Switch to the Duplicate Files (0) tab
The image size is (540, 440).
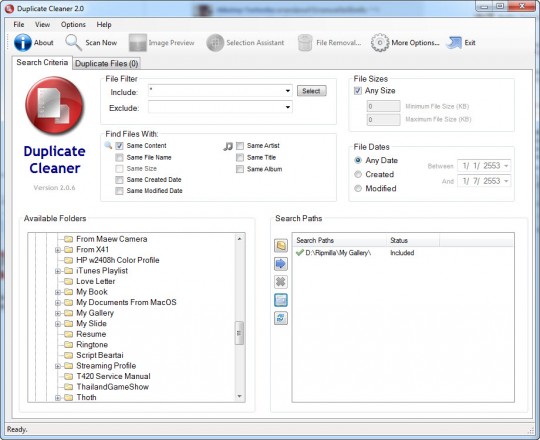click(x=106, y=64)
